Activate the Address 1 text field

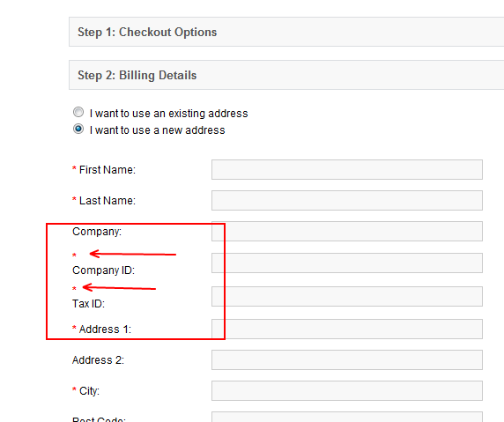pyautogui.click(x=347, y=329)
